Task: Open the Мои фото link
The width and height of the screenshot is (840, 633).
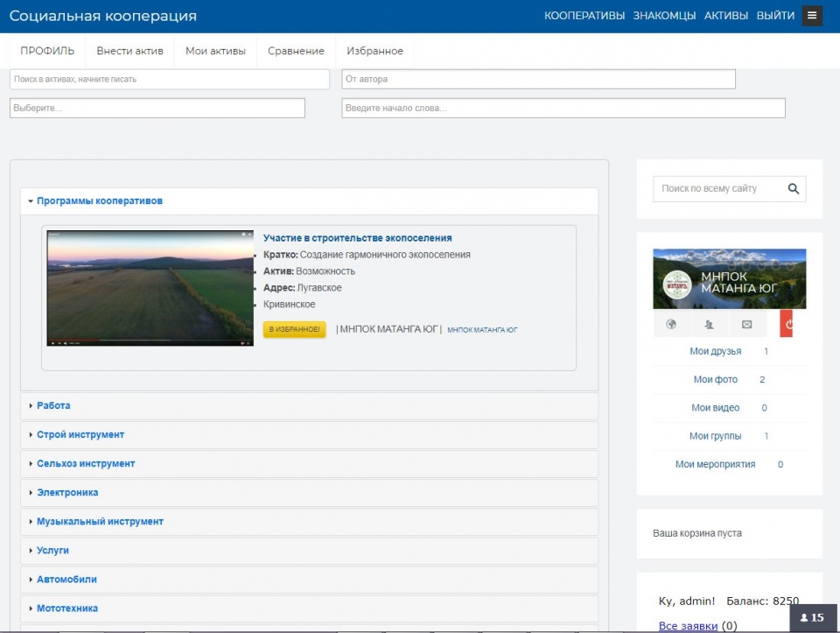Action: coord(715,379)
